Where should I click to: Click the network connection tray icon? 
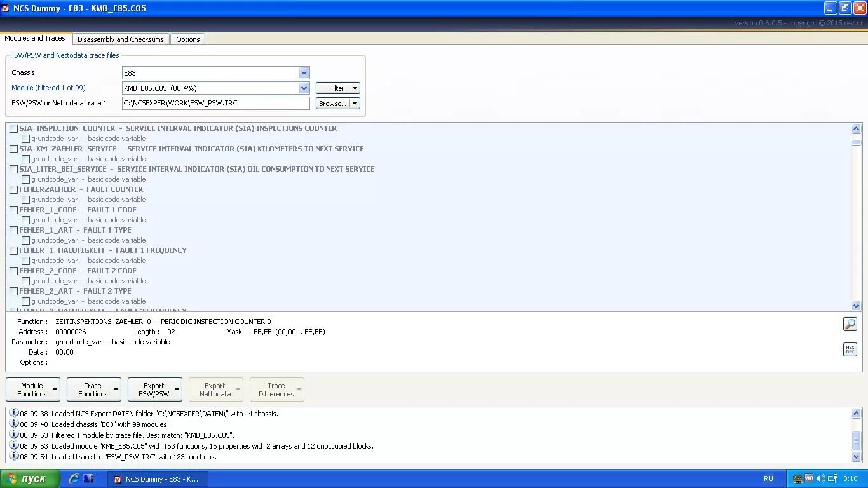coord(832,478)
